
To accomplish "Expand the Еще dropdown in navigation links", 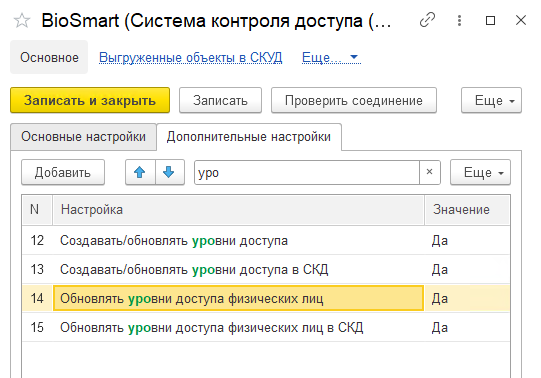I will click(x=331, y=57).
